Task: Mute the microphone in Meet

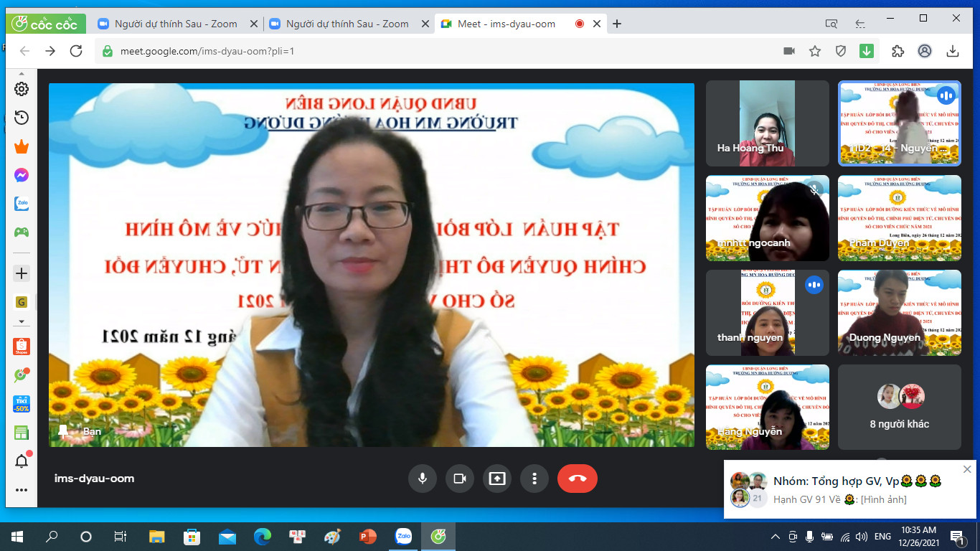Action: coord(423,479)
